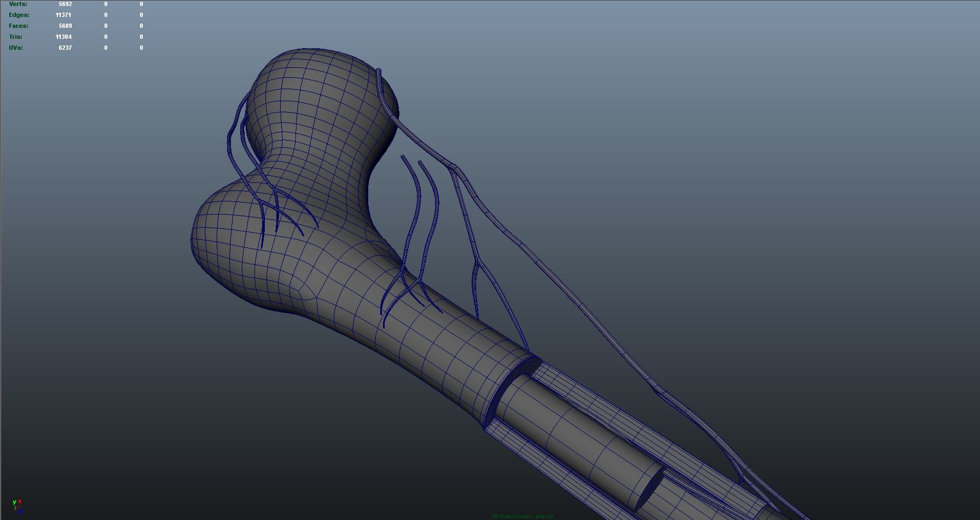The width and height of the screenshot is (980, 520).
Task: Click the Verts count in the HUD
Action: (x=65, y=4)
